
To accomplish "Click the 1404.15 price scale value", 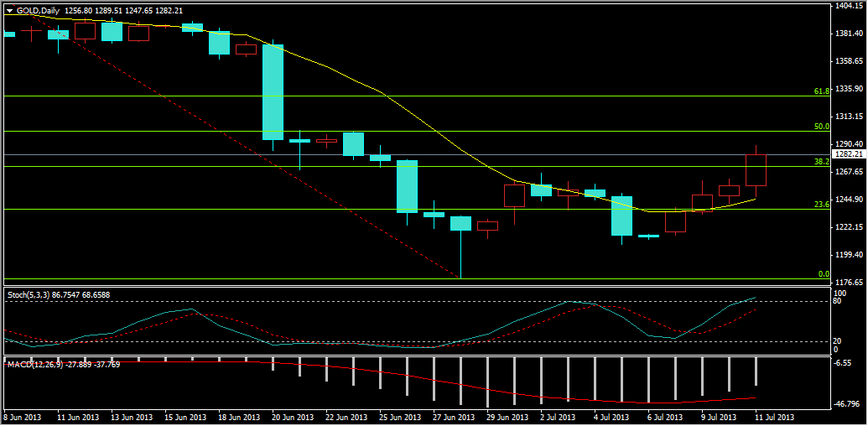I will [848, 6].
